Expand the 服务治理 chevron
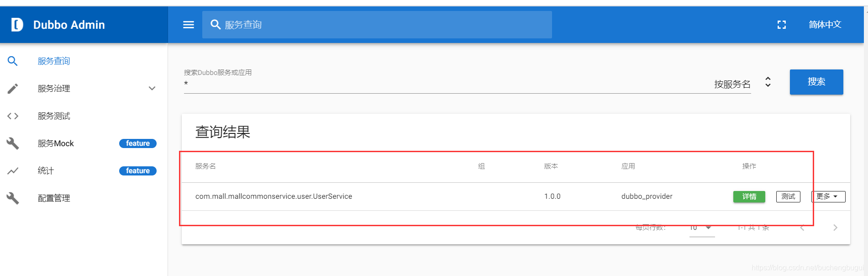868x276 pixels. point(152,89)
